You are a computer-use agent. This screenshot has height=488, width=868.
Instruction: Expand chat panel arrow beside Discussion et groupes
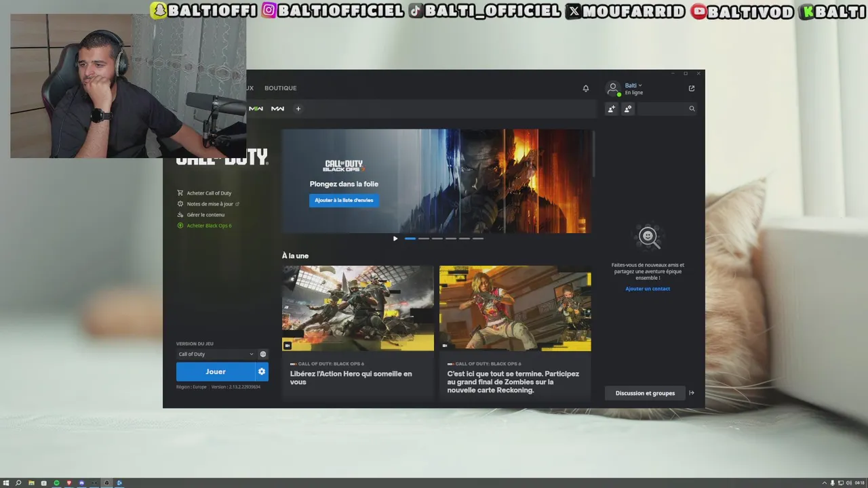coord(692,393)
